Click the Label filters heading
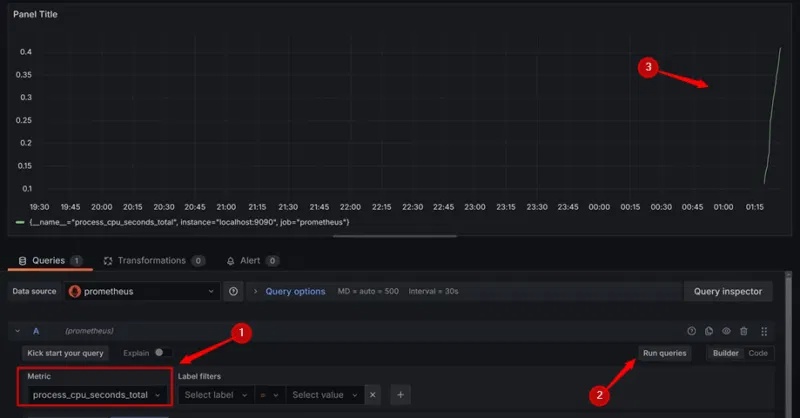Viewport: 800px width, 418px height. [x=199, y=377]
